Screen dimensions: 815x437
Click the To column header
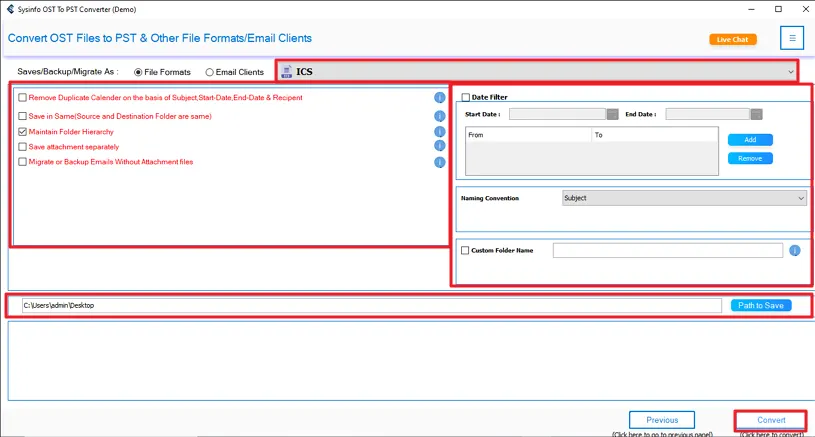click(x=655, y=135)
